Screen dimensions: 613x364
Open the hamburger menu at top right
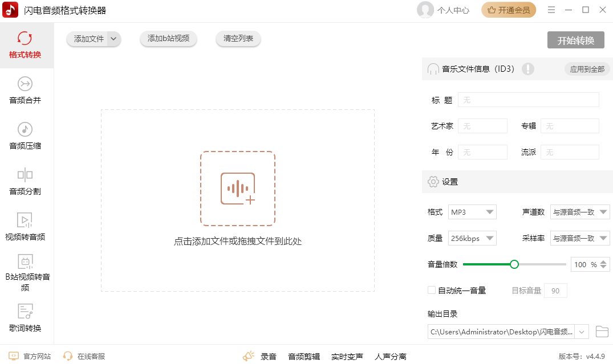(551, 10)
